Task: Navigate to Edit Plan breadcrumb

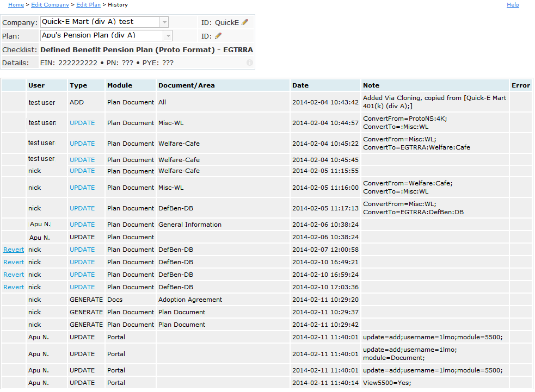Action: tap(87, 5)
